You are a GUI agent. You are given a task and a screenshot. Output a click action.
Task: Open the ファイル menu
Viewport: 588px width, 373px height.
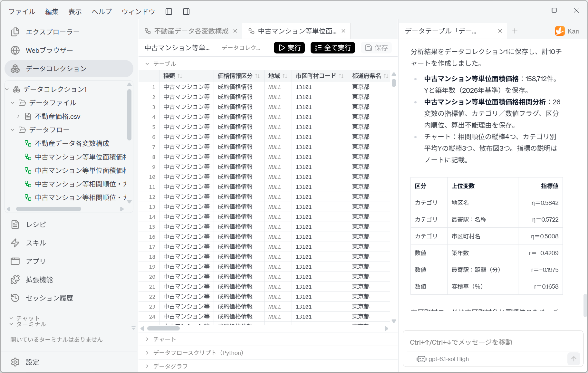pyautogui.click(x=22, y=12)
